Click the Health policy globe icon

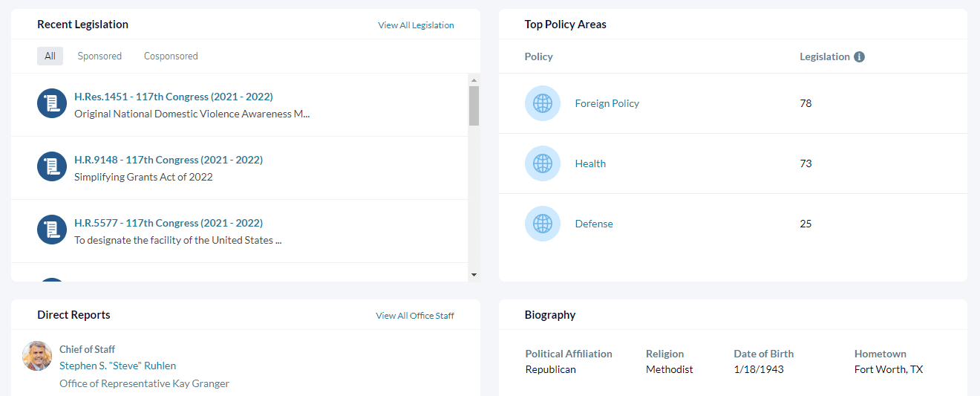[x=543, y=163]
